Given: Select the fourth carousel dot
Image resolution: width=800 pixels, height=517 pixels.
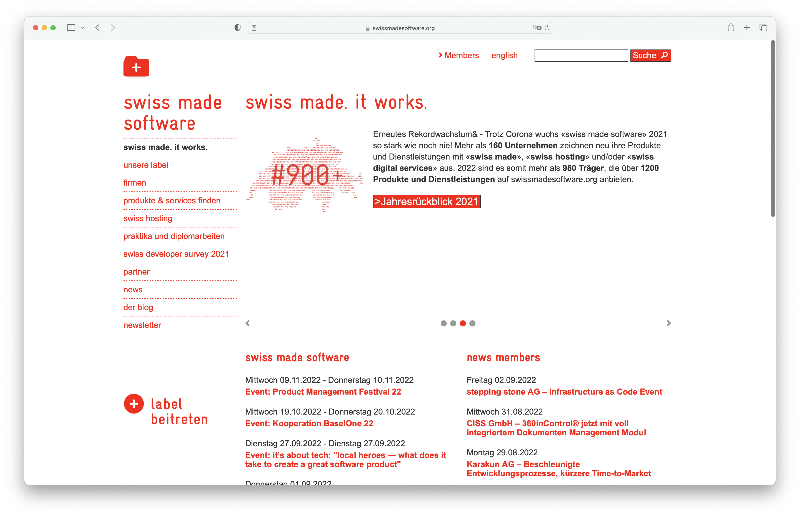Looking at the screenshot, I should click(x=472, y=323).
